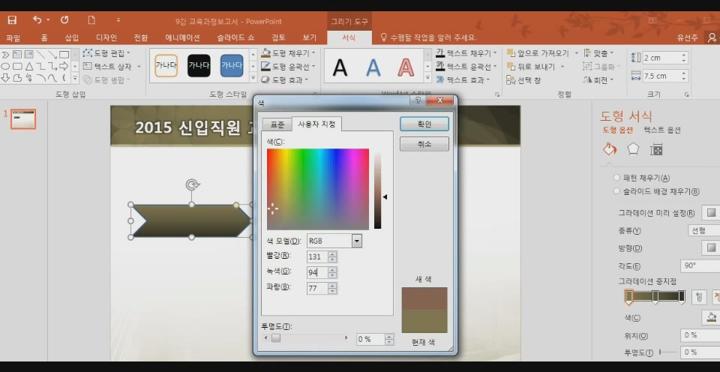The image size is (720, 372).
Task: Open the 디자인 ribbon tab
Action: (107, 38)
